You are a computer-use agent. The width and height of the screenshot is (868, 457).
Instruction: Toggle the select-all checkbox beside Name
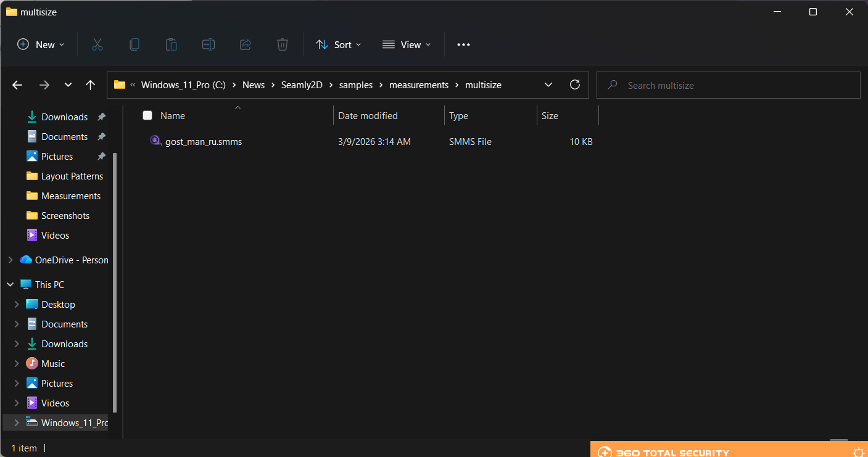[147, 115]
